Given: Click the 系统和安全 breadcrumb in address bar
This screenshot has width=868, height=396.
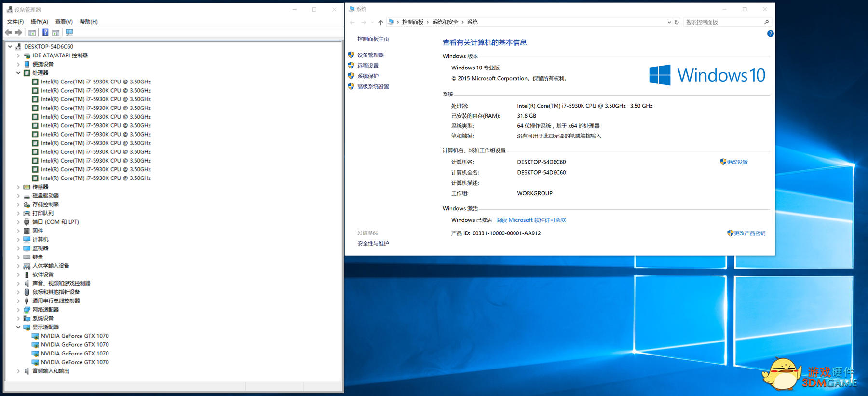Looking at the screenshot, I should pos(445,22).
